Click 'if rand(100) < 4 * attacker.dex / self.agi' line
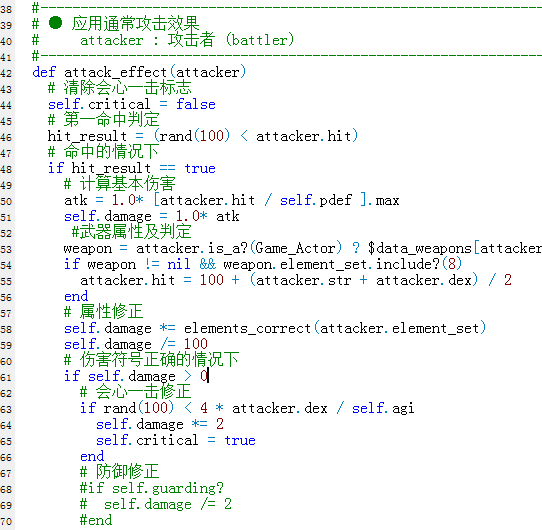 (x=247, y=408)
